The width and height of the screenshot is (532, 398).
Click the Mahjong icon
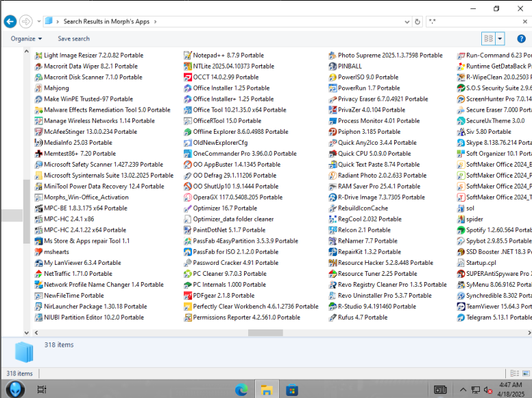(38, 88)
